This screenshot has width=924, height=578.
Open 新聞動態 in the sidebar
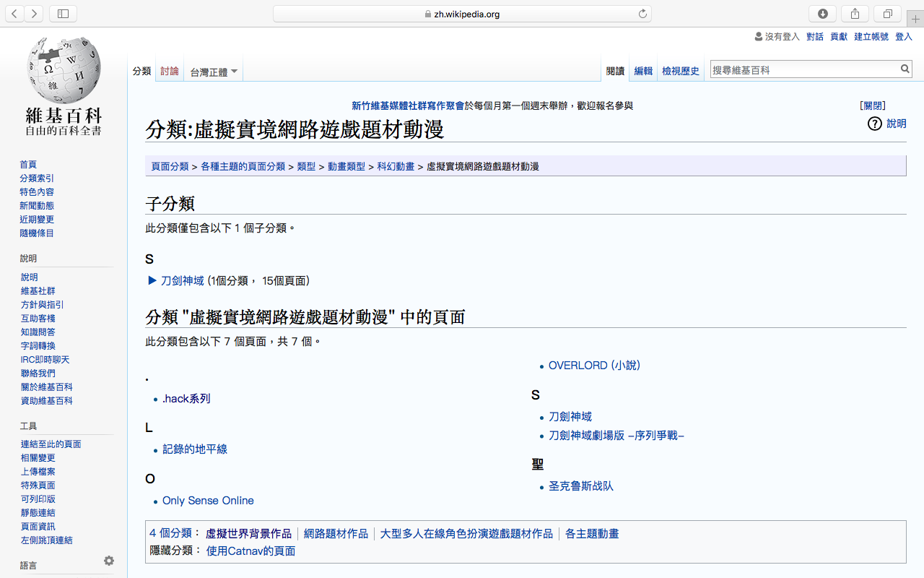click(37, 206)
